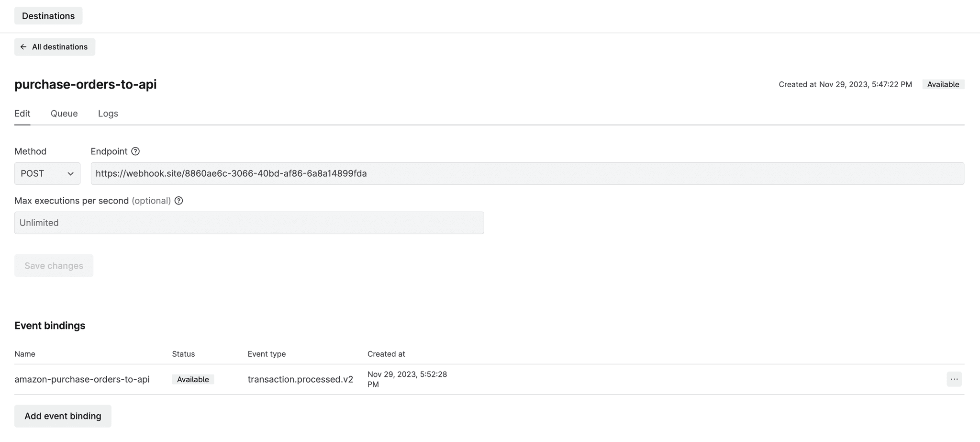980x442 pixels.
Task: Open the ellipsis menu for amazon-purchase-orders-to-api
Action: click(x=954, y=379)
